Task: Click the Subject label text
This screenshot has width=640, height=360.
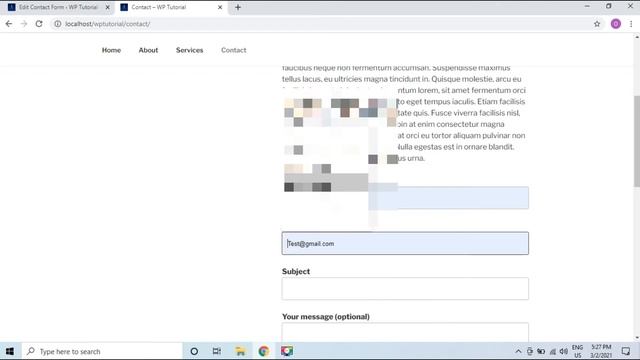Action: pos(296,271)
